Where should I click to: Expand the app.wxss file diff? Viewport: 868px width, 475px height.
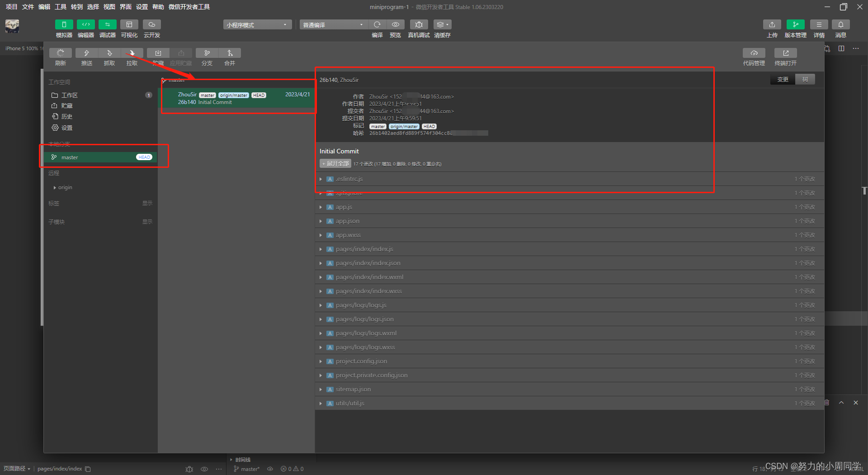[321, 235]
